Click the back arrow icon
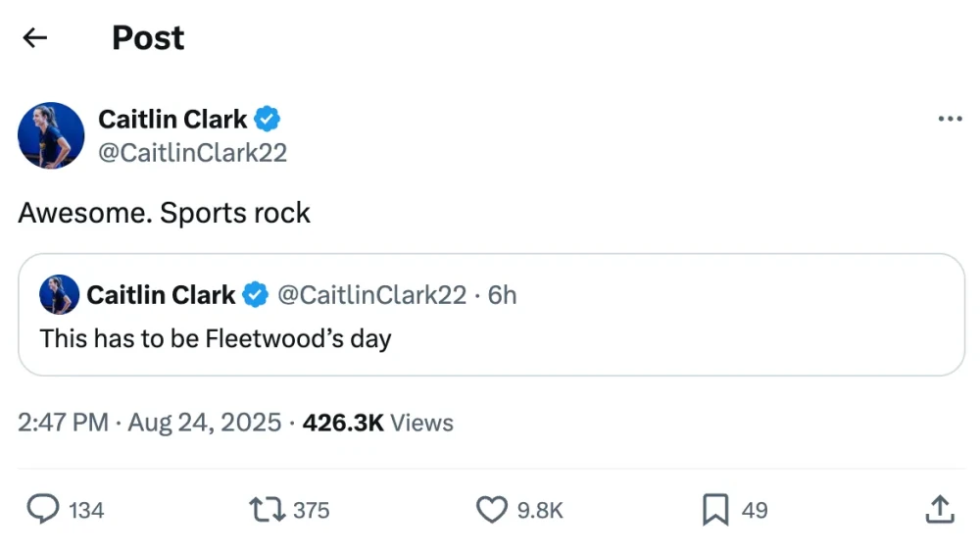980x554 pixels. [35, 38]
